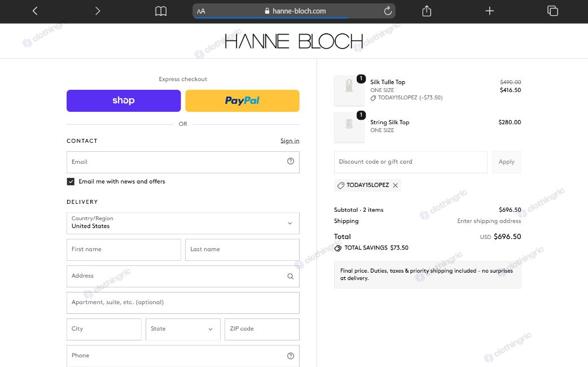Viewport: 588px width, 367px height.
Task: Click the Apply discount button
Action: 506,162
